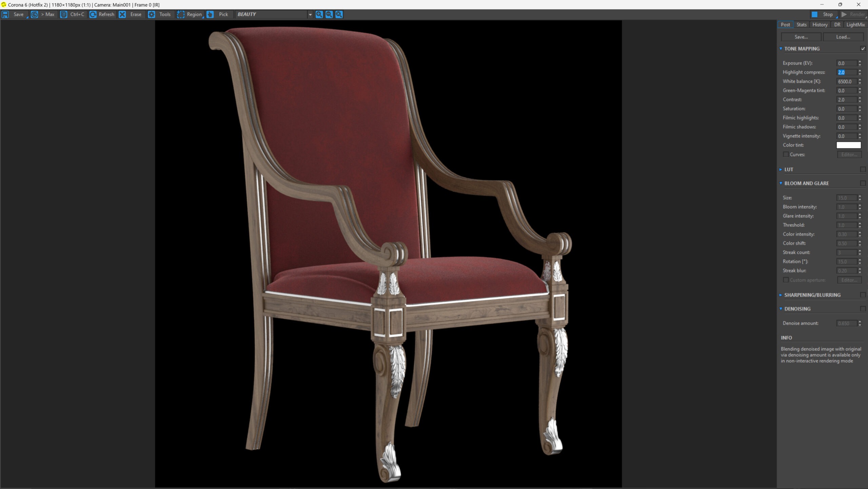Open the Tools gear icon
868x489 pixels.
click(x=152, y=14)
